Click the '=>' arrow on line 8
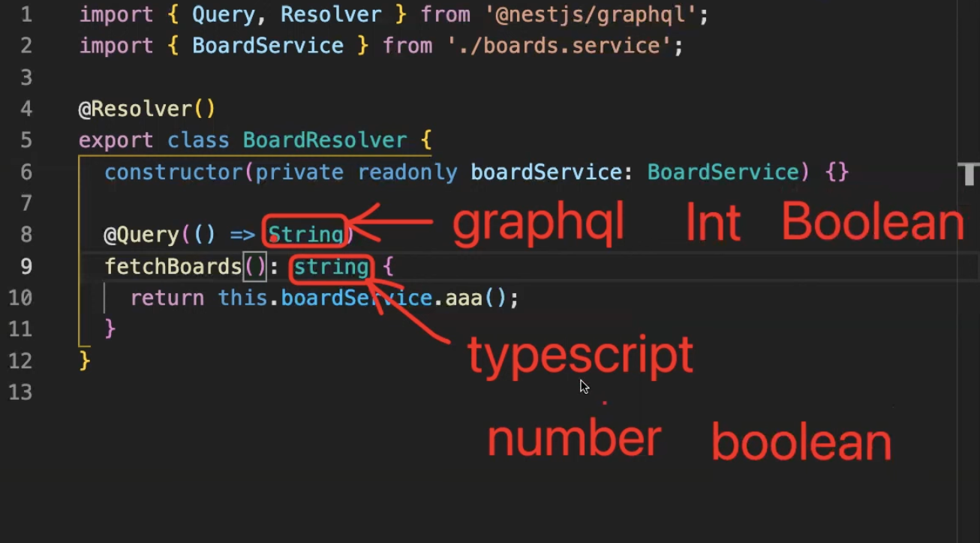 [242, 235]
